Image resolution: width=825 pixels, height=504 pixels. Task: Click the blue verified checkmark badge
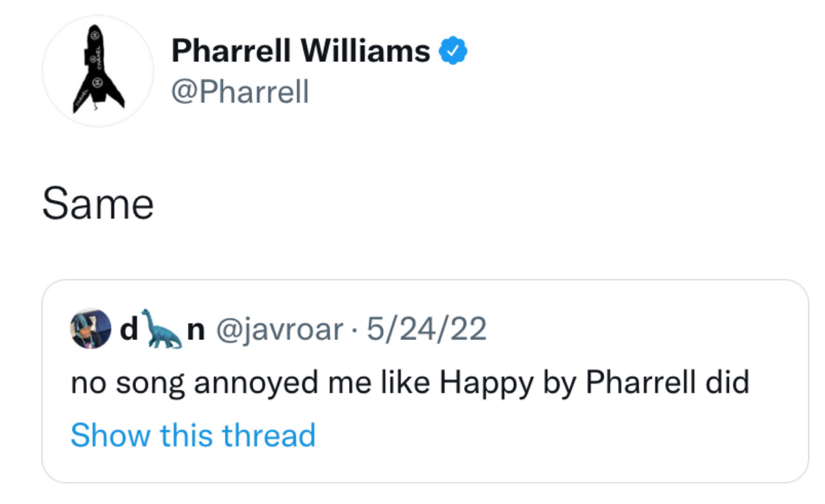click(x=453, y=51)
